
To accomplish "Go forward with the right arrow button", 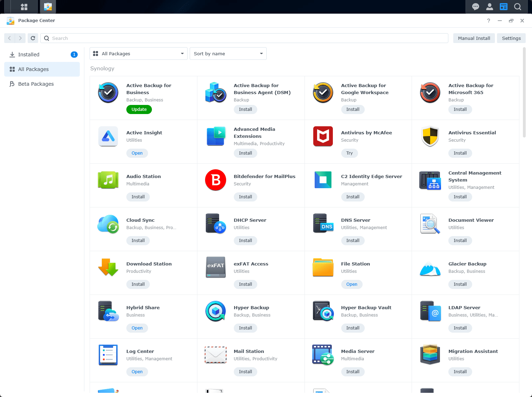I will 20,38.
